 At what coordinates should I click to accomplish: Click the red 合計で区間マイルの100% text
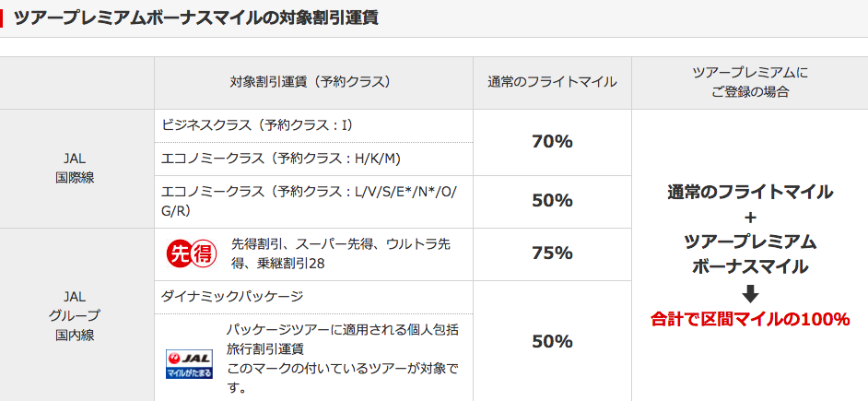750,320
